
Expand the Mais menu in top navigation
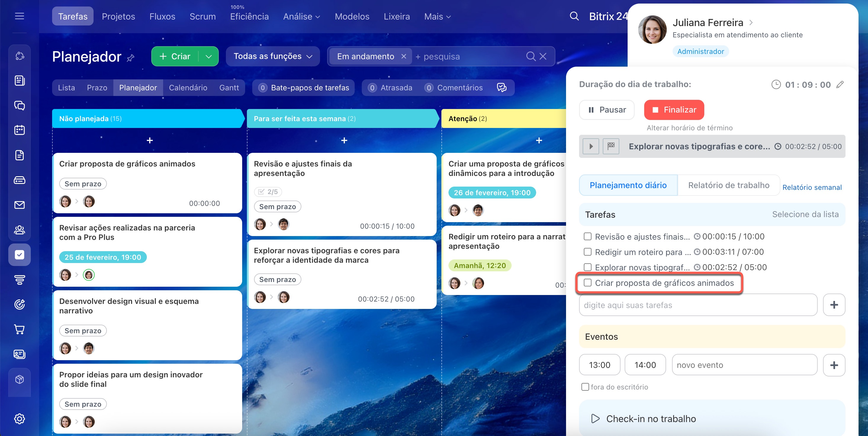pyautogui.click(x=437, y=17)
